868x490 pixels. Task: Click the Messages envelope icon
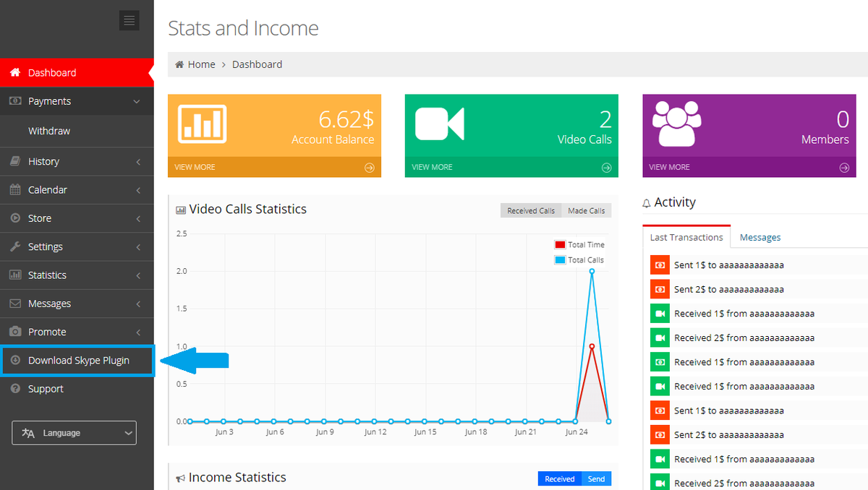(15, 304)
